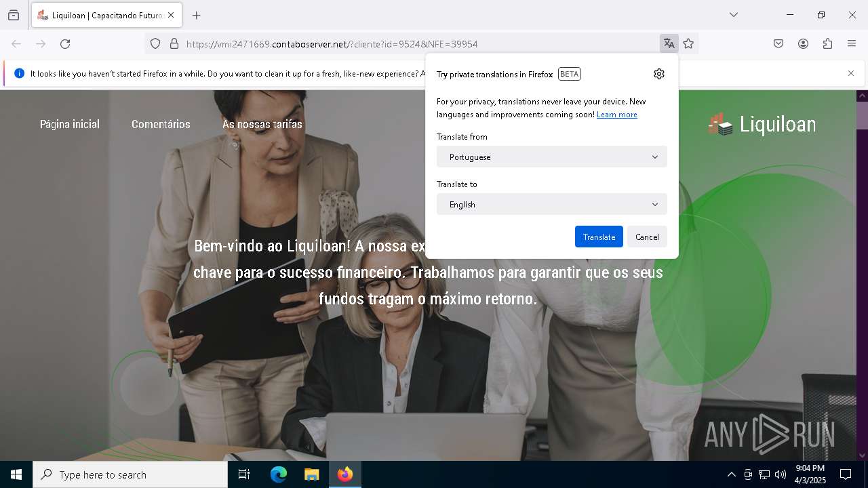This screenshot has width=868, height=488.
Task: Open Firefox account icon
Action: coord(803,44)
